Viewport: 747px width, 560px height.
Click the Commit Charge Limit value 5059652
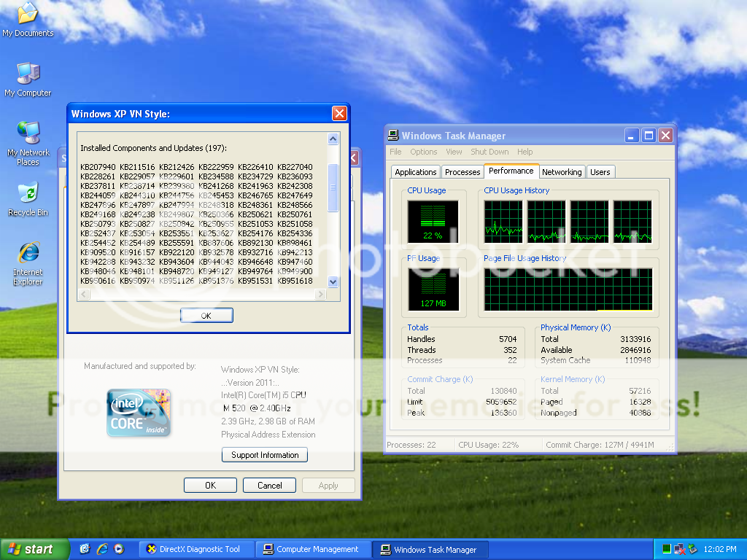pos(501,402)
